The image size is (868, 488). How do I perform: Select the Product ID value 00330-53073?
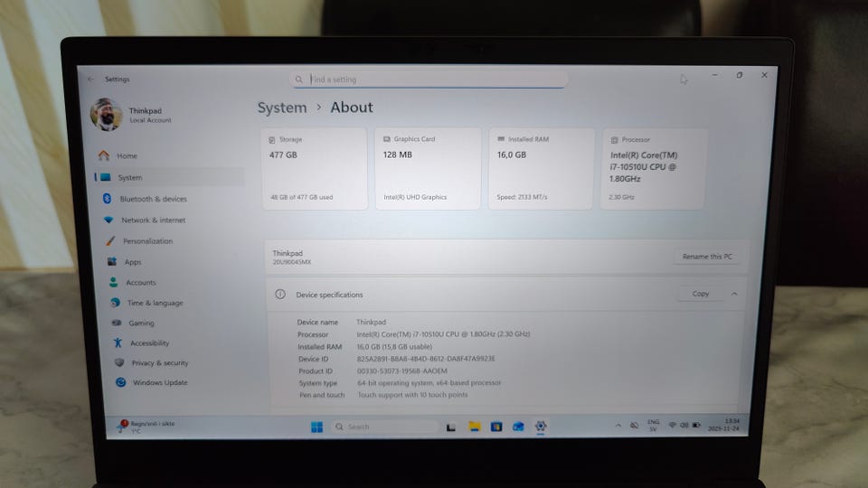(401, 371)
